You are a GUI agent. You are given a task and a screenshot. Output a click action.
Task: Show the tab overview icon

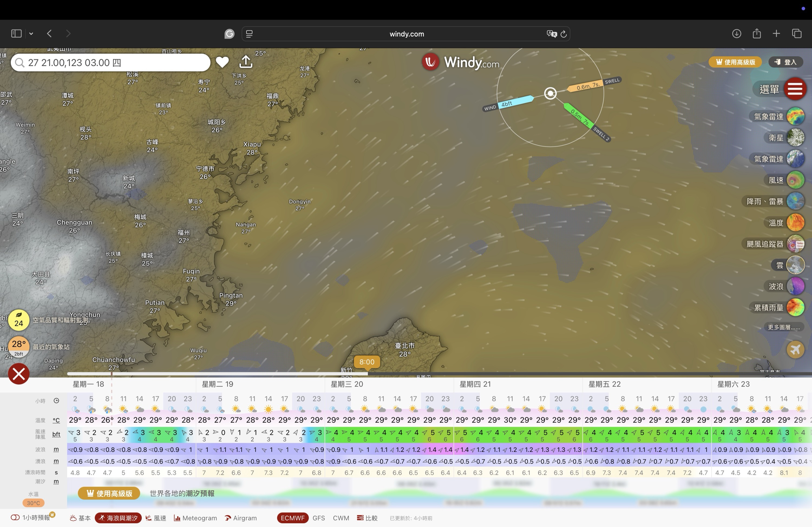tap(797, 34)
